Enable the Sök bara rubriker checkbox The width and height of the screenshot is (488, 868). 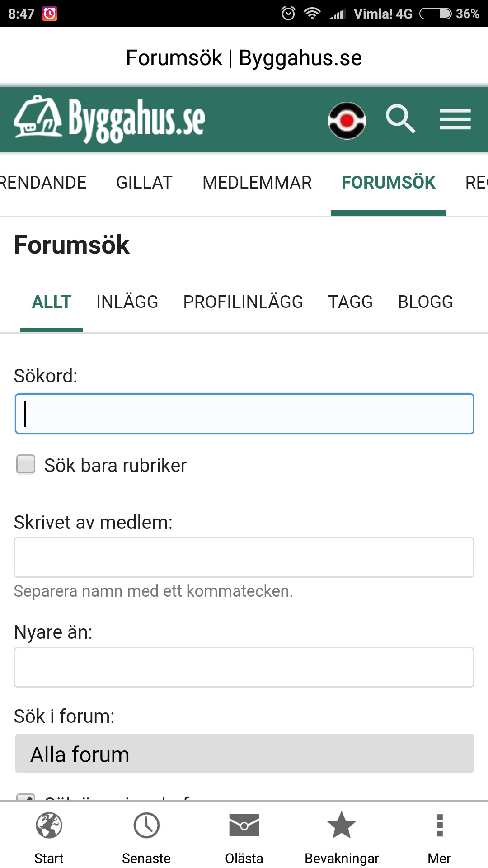click(26, 464)
